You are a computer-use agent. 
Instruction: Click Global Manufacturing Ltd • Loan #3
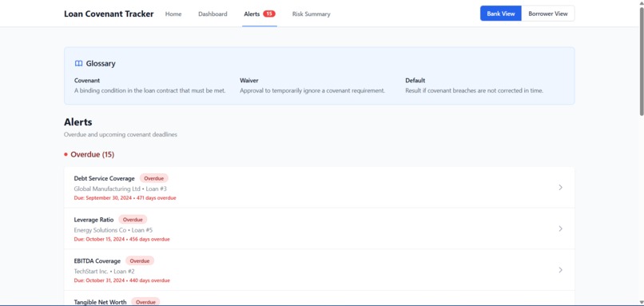pos(121,189)
